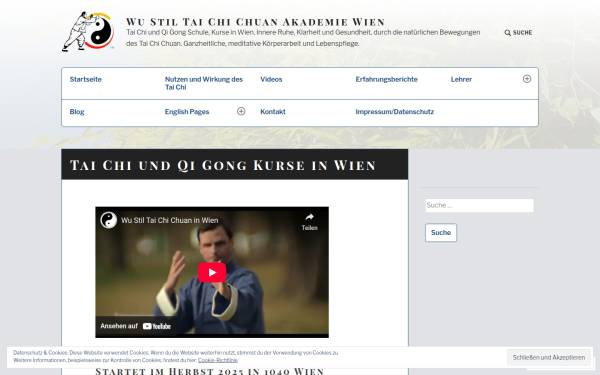This screenshot has height=375, width=600.
Task: Open the Blog menu item
Action: 77,112
